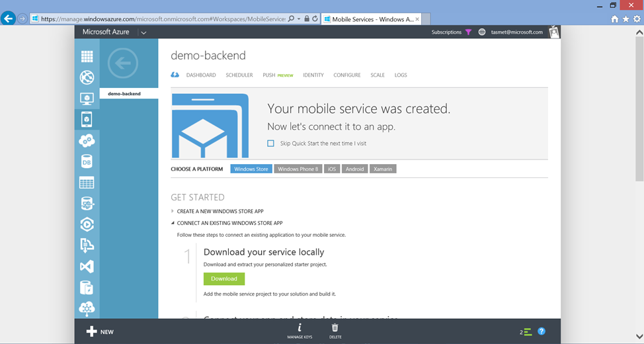Open the All Items grid icon in sidebar
Viewport: 644px width, 344px height.
click(87, 56)
